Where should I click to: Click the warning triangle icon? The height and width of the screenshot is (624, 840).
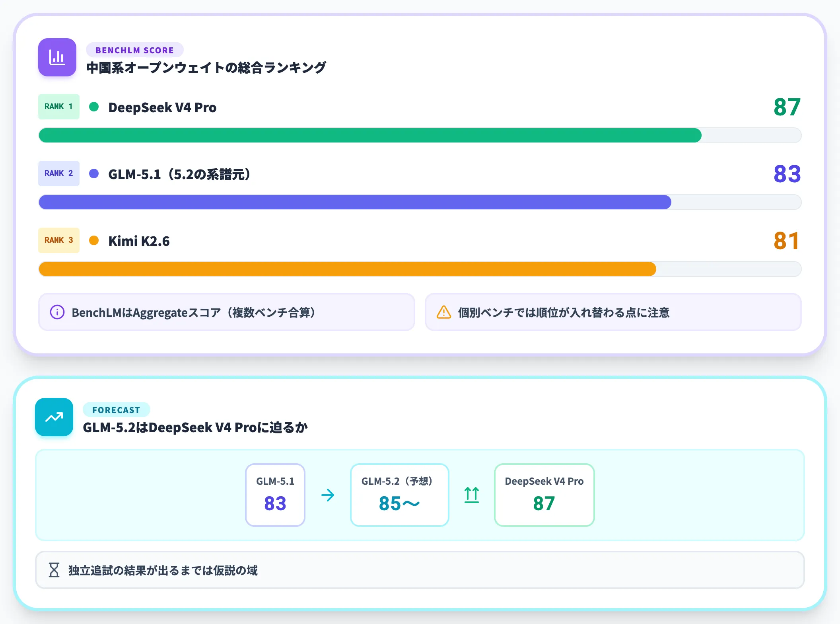444,312
